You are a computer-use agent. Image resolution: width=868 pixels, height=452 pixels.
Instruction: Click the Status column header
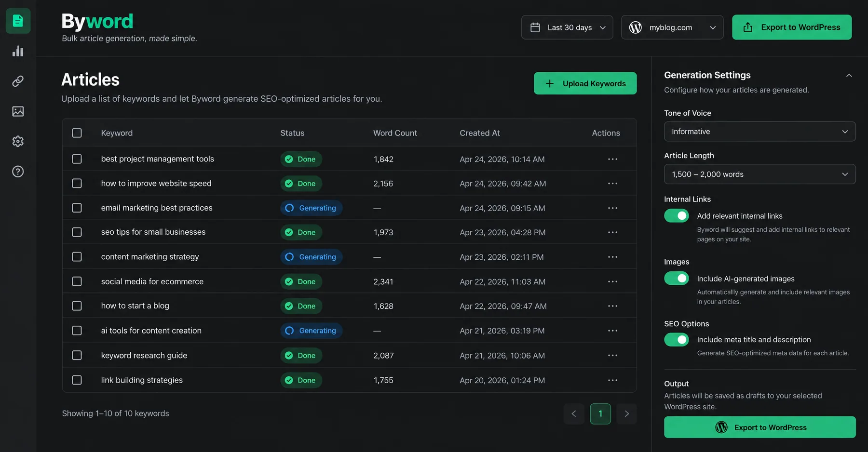coord(292,133)
